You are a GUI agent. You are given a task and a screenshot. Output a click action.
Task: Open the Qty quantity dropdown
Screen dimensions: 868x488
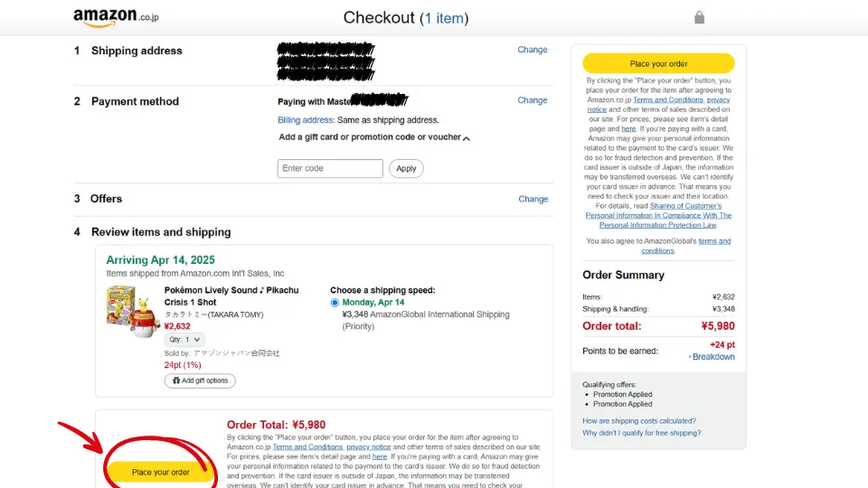point(184,340)
